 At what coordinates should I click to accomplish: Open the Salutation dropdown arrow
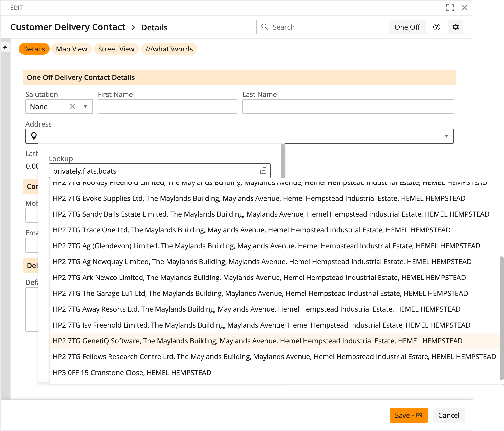pyautogui.click(x=85, y=106)
